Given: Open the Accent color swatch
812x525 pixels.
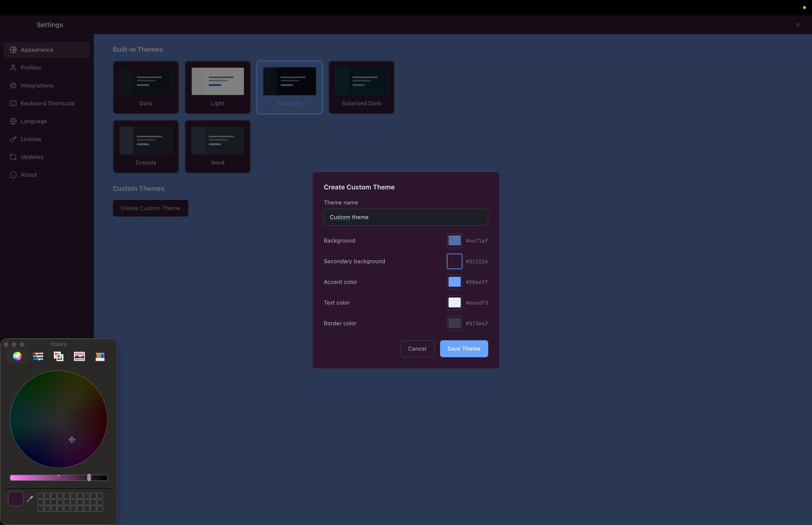Looking at the screenshot, I should click(x=455, y=282).
